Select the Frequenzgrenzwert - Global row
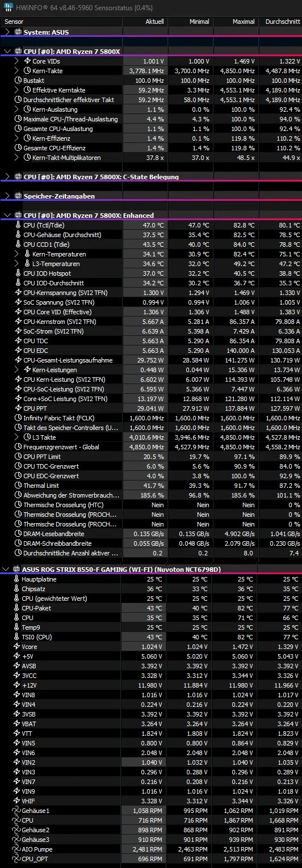Image resolution: width=302 pixels, height=868 pixels. [x=151, y=447]
